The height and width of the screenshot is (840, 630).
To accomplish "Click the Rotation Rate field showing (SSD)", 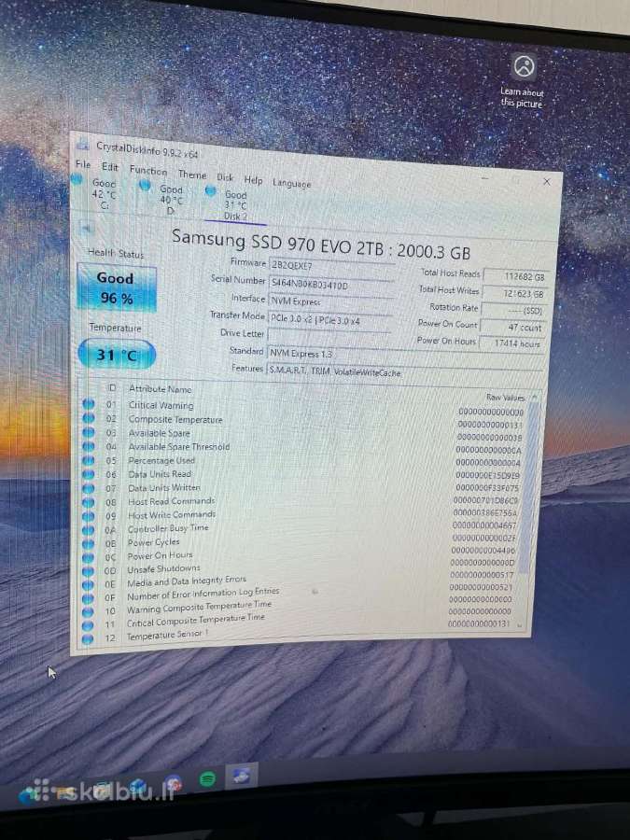I will coord(512,310).
